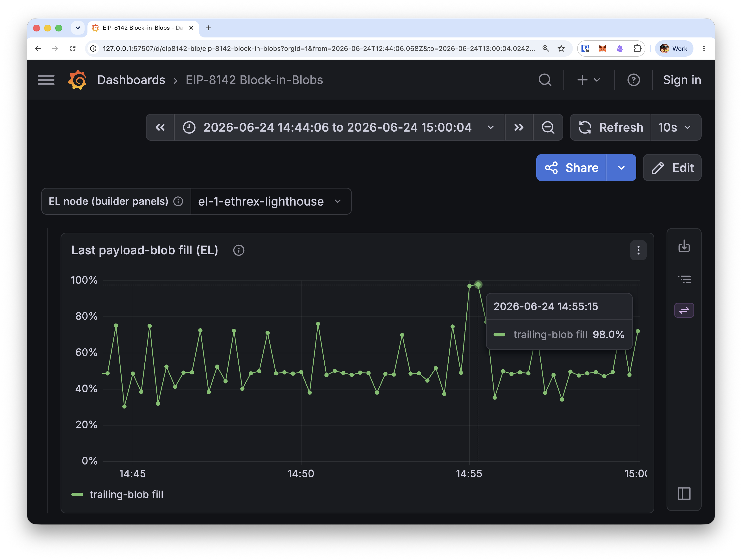Open the browser zoom magnifier icon

pyautogui.click(x=545, y=49)
